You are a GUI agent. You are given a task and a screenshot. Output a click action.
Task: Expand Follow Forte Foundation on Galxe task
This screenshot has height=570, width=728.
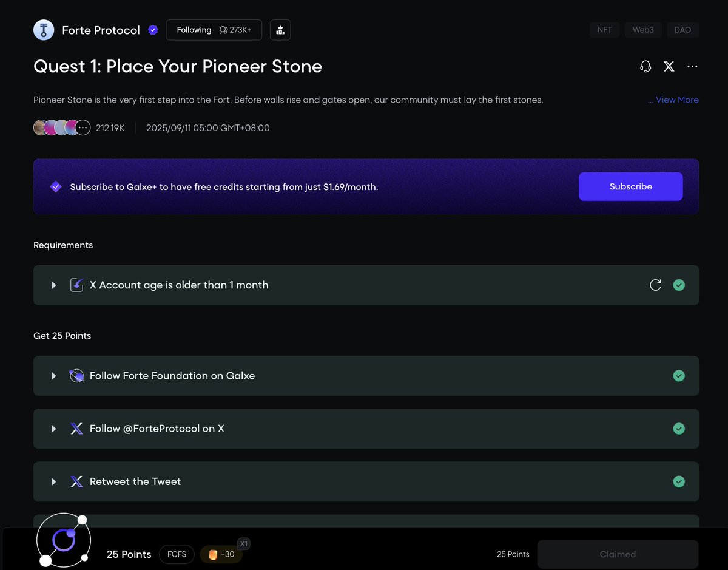[53, 376]
